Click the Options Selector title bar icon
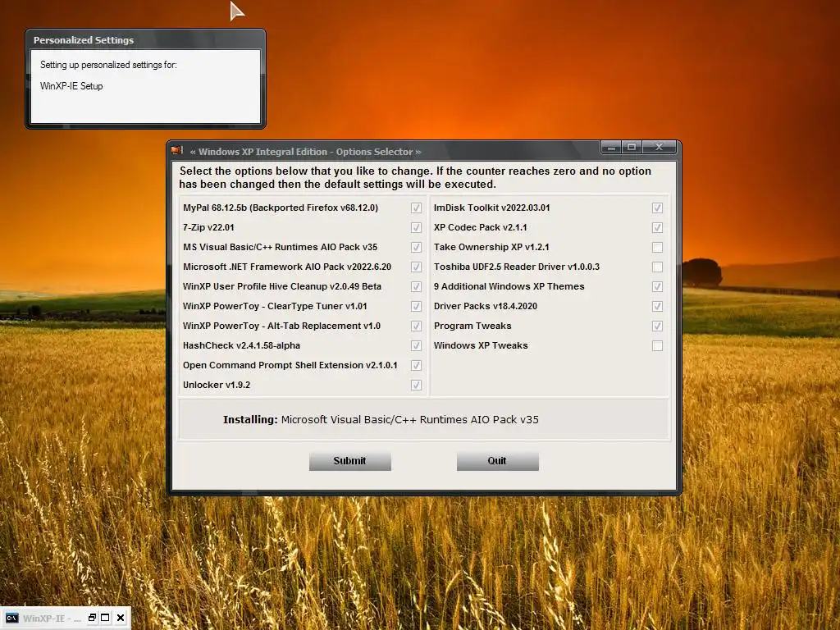This screenshot has width=840, height=630. (177, 151)
